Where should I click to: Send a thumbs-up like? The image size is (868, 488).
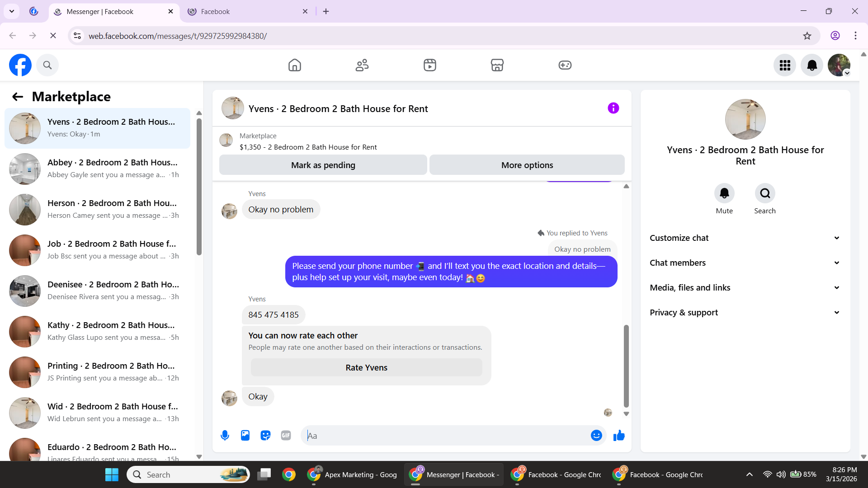point(619,435)
